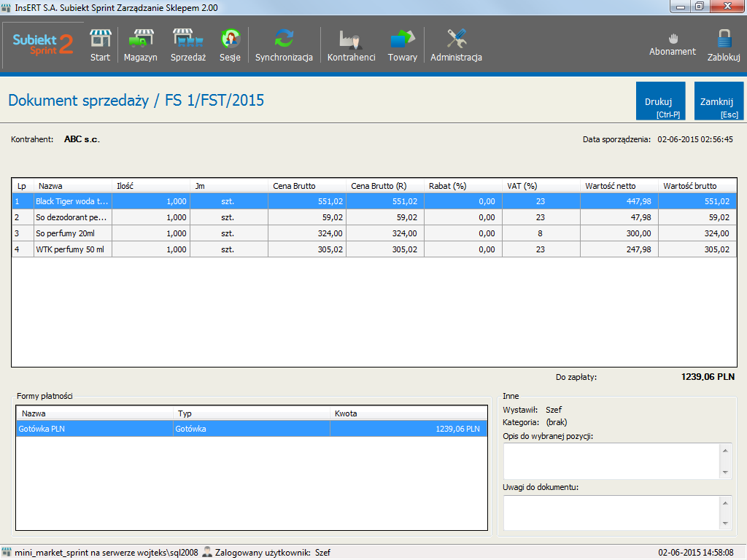Click the Data sporządzenia date value
The width and height of the screenshot is (747, 560).
pos(695,139)
